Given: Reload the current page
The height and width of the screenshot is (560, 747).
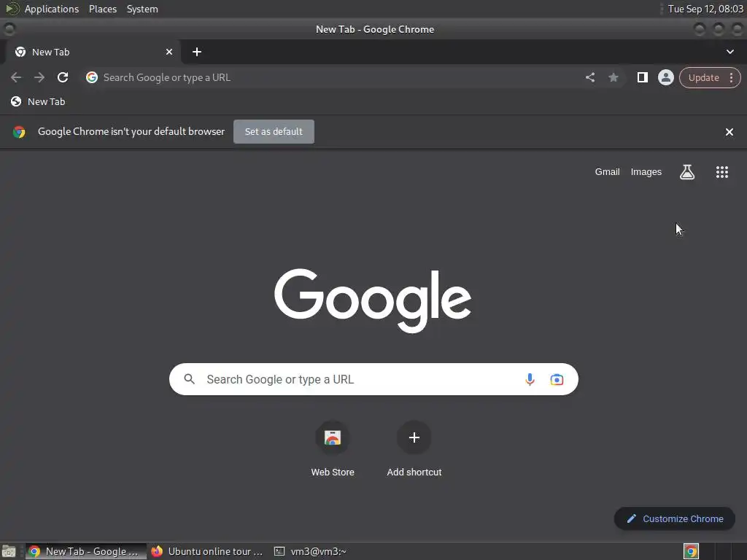Looking at the screenshot, I should click(x=63, y=77).
